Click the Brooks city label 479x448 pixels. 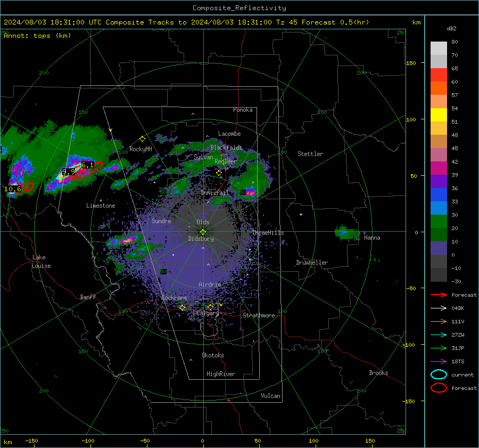(x=378, y=373)
